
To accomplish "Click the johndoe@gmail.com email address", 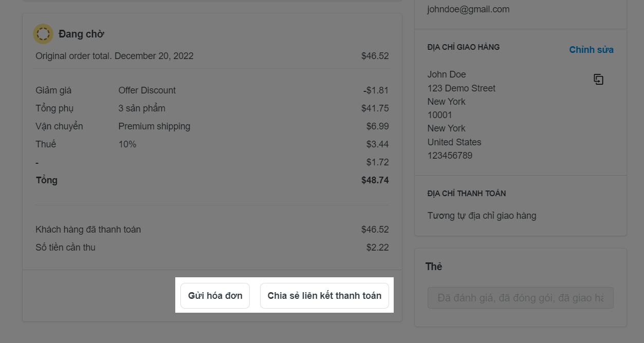I will tap(468, 9).
